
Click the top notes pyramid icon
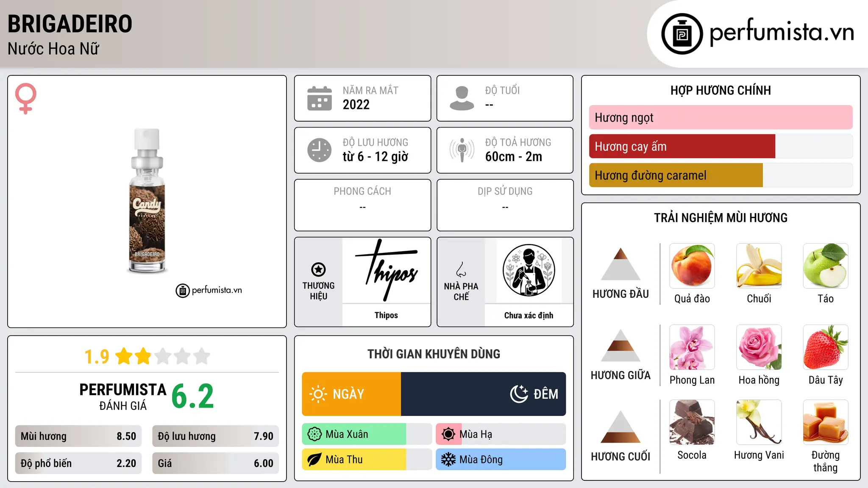point(620,264)
